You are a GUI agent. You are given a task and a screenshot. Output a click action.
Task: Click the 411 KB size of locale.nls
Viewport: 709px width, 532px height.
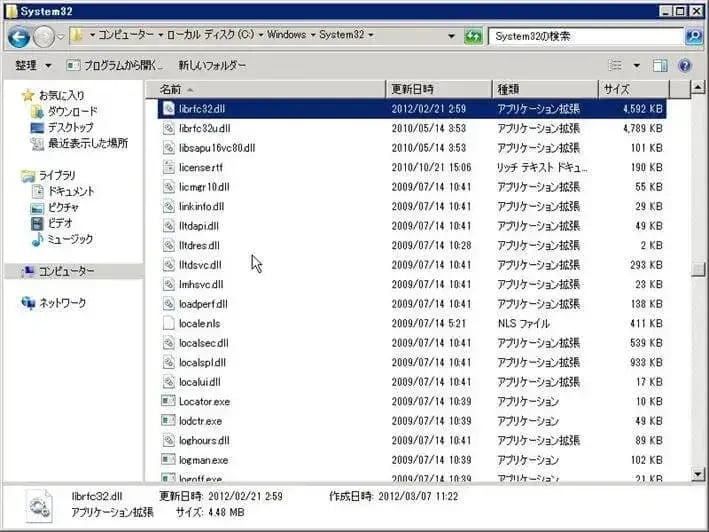646,324
